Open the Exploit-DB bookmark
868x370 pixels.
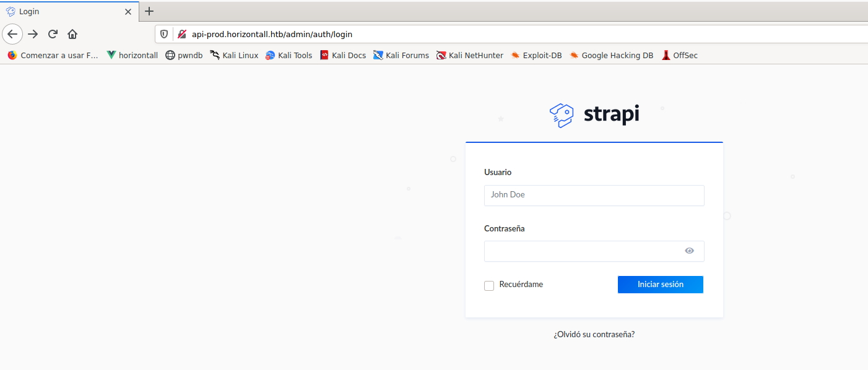[x=536, y=55]
